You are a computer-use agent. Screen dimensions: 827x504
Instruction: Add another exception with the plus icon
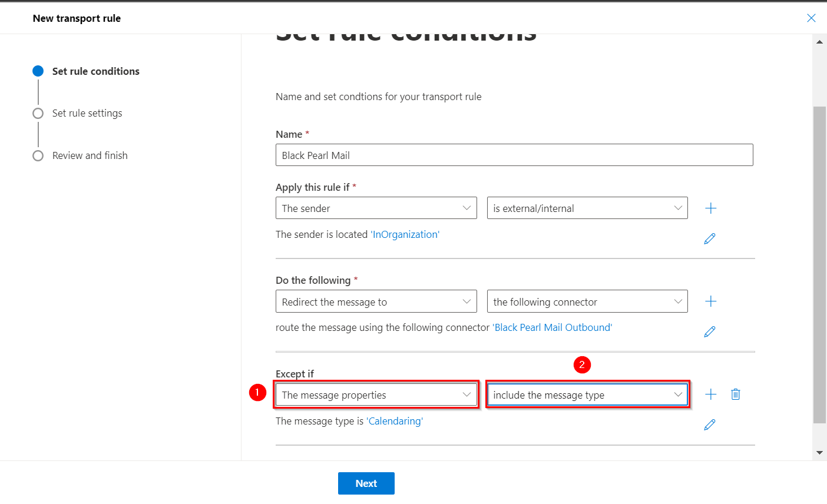tap(711, 394)
